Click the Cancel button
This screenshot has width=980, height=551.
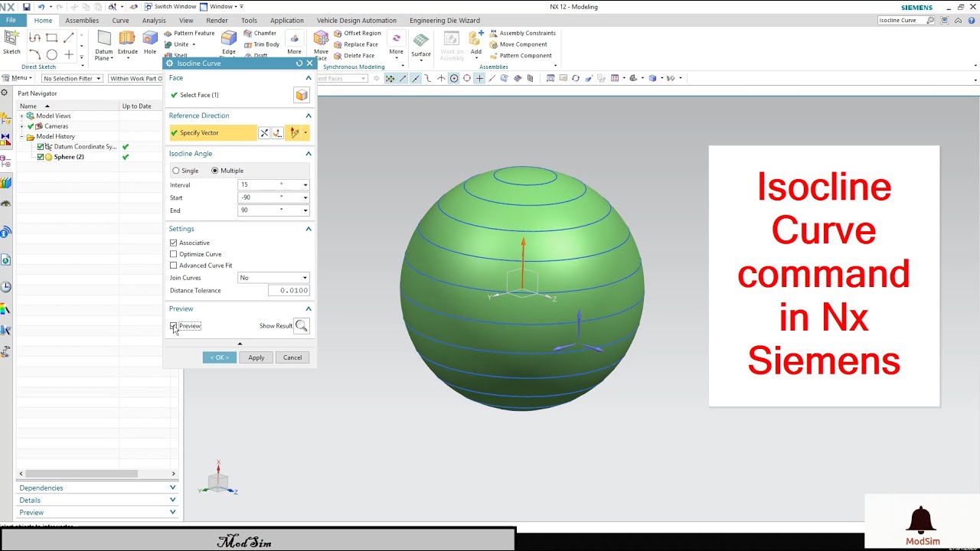pyautogui.click(x=292, y=357)
